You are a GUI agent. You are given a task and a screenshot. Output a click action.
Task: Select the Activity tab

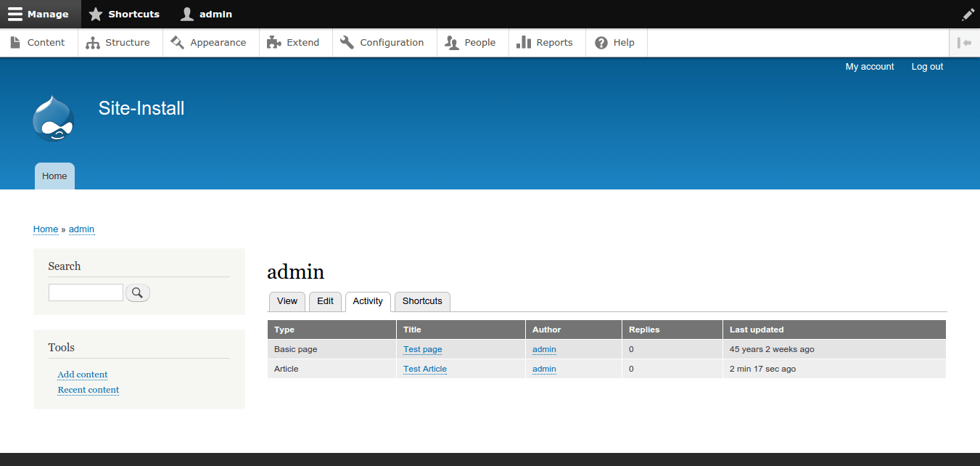tap(368, 301)
